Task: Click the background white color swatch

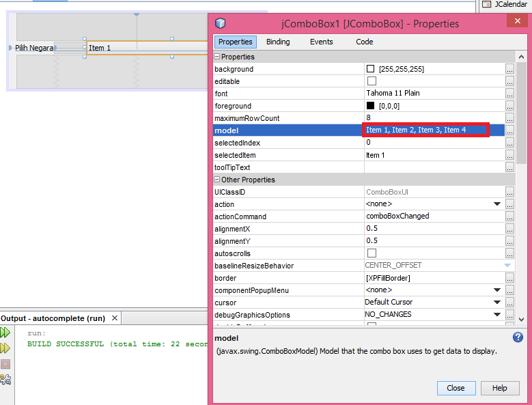Action: pos(370,69)
